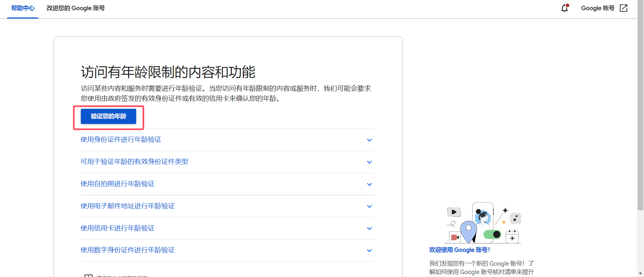Expand the 使用自拍照进行年龄验证 chevron arrow
Viewport: 644px width, 277px height.
[369, 184]
